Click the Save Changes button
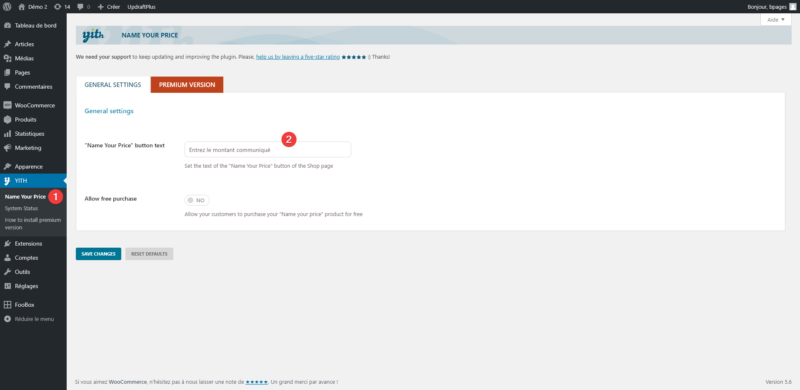 [98, 254]
